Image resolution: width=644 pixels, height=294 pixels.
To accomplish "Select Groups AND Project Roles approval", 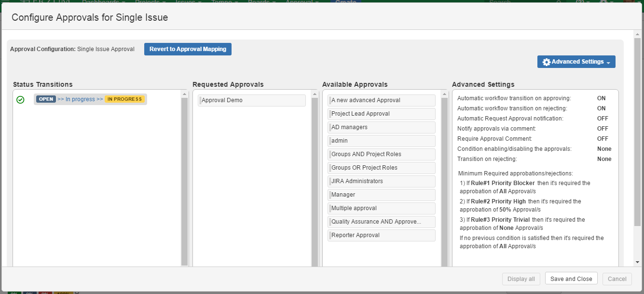I will (x=382, y=154).
